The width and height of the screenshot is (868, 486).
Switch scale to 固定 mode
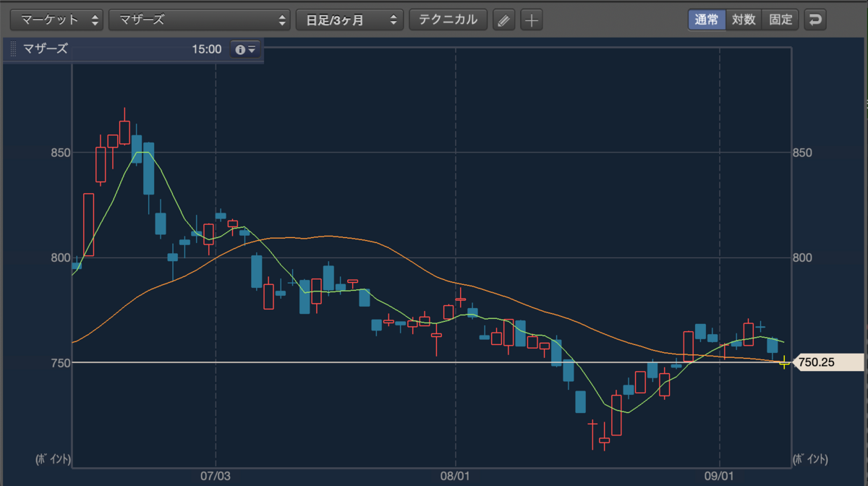pos(780,20)
